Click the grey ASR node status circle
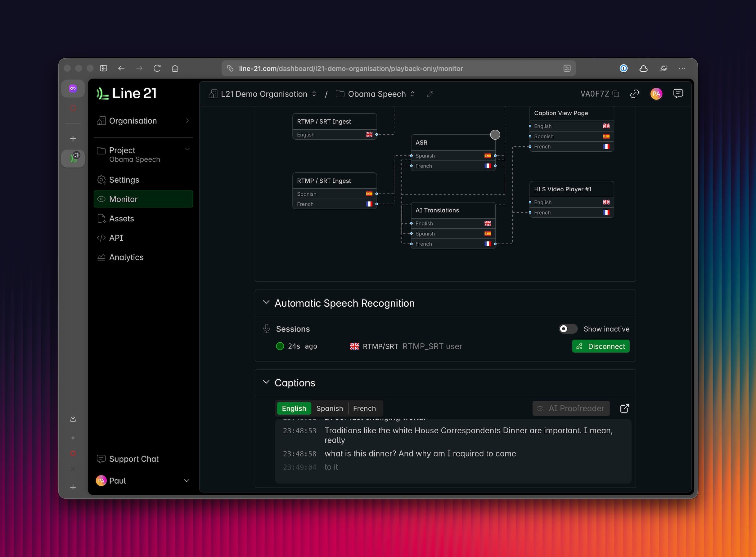The width and height of the screenshot is (756, 557). tap(495, 135)
